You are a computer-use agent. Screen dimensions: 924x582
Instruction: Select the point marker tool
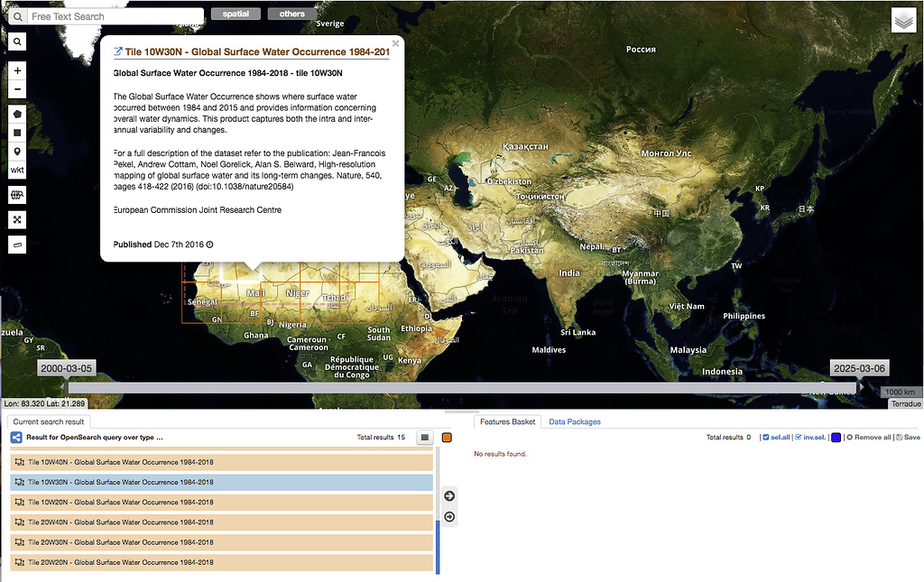pos(16,152)
